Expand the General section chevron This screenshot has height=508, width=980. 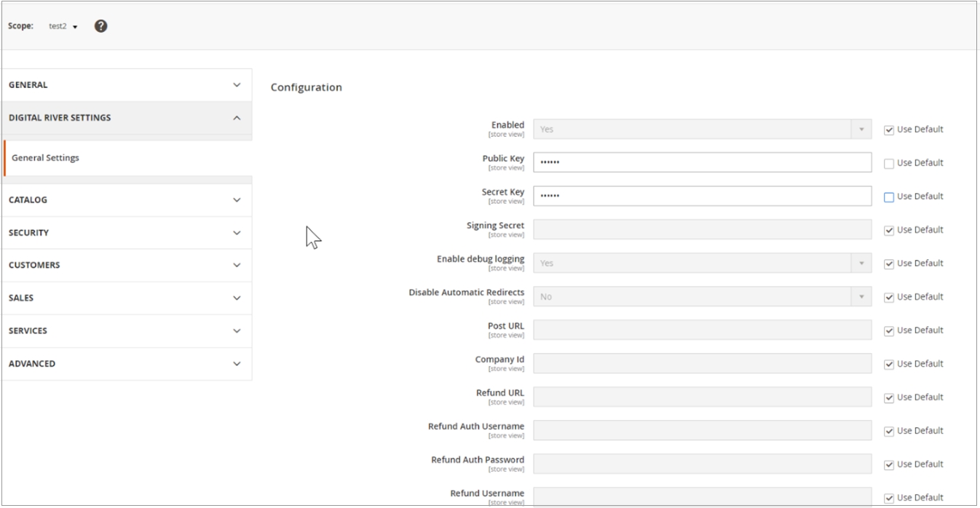tap(236, 85)
